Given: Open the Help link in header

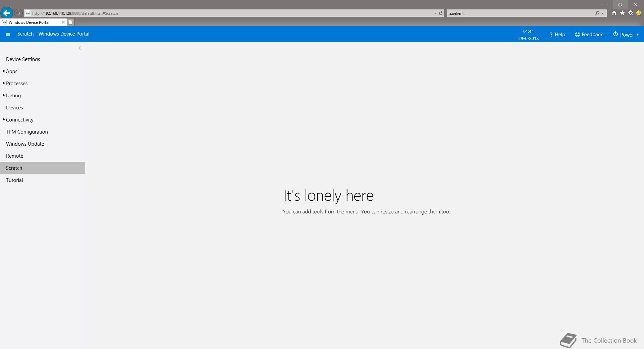Looking at the screenshot, I should click(x=557, y=35).
